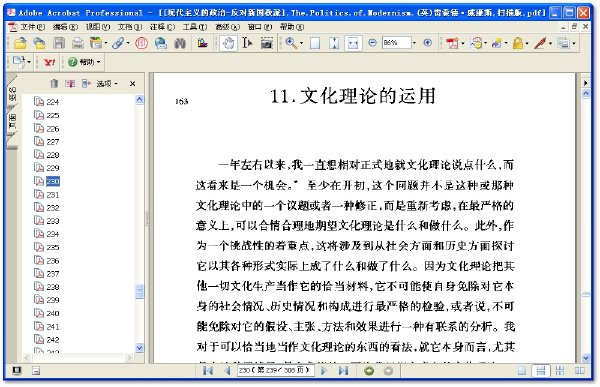
Task: Click the page number field
Action: click(x=276, y=371)
